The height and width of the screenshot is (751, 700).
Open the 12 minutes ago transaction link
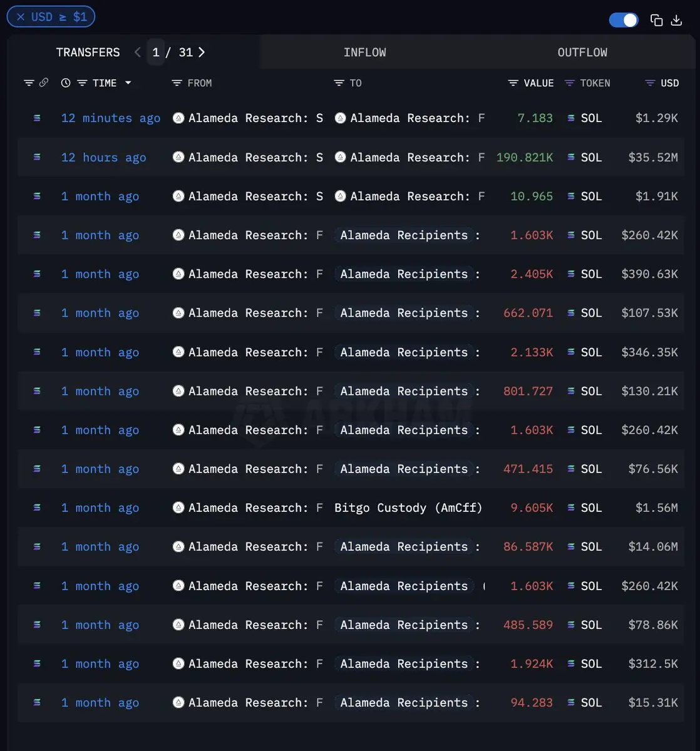[x=111, y=118]
